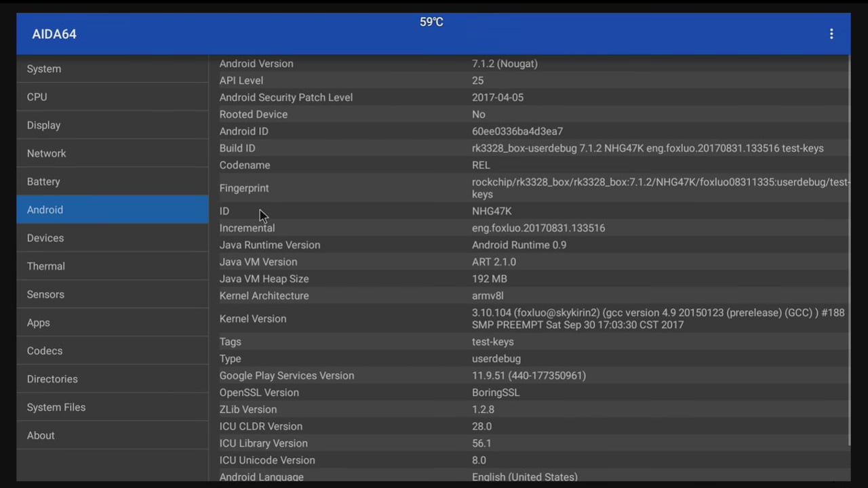The image size is (868, 488).
Task: View Display details
Action: pyautogui.click(x=43, y=125)
